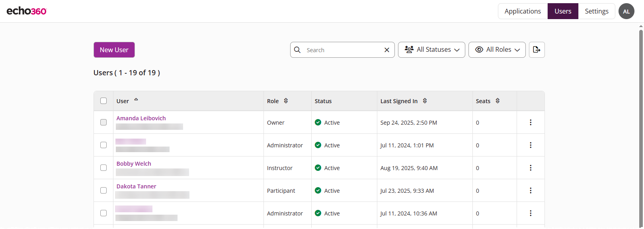Expand the All Roles filter dropdown

pyautogui.click(x=497, y=50)
